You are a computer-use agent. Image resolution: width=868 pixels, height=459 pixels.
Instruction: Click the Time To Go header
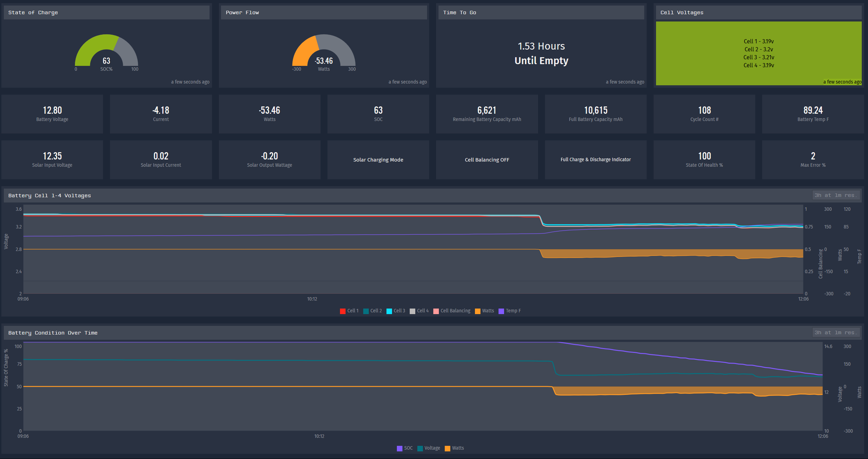(459, 12)
